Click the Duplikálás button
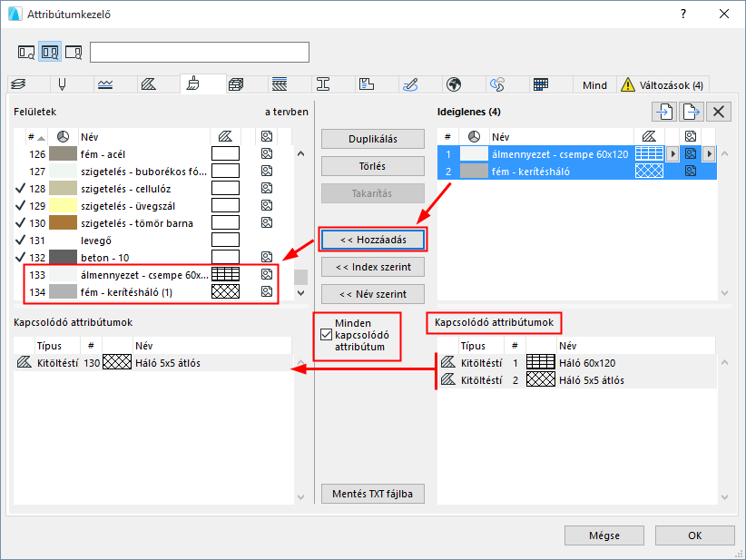The image size is (746, 560). coord(373,139)
